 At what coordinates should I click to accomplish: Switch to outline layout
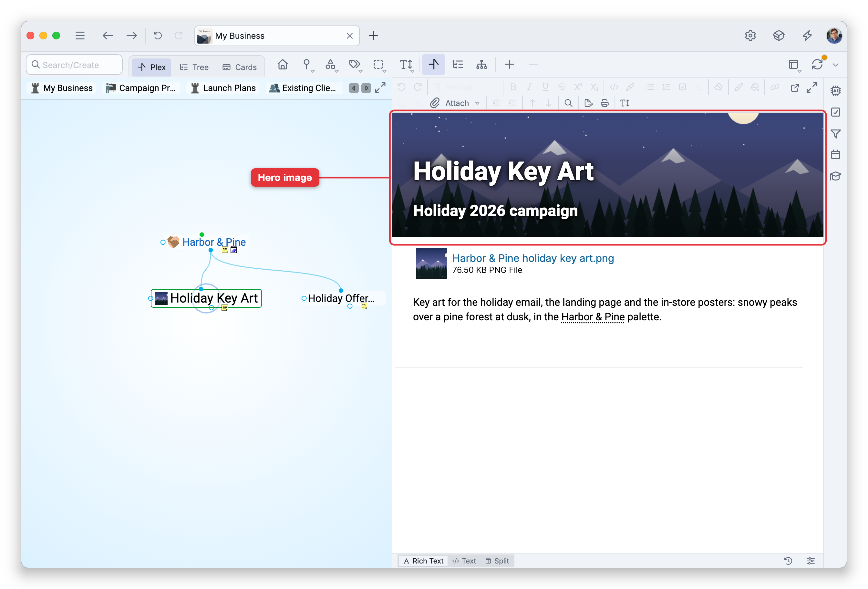458,65
